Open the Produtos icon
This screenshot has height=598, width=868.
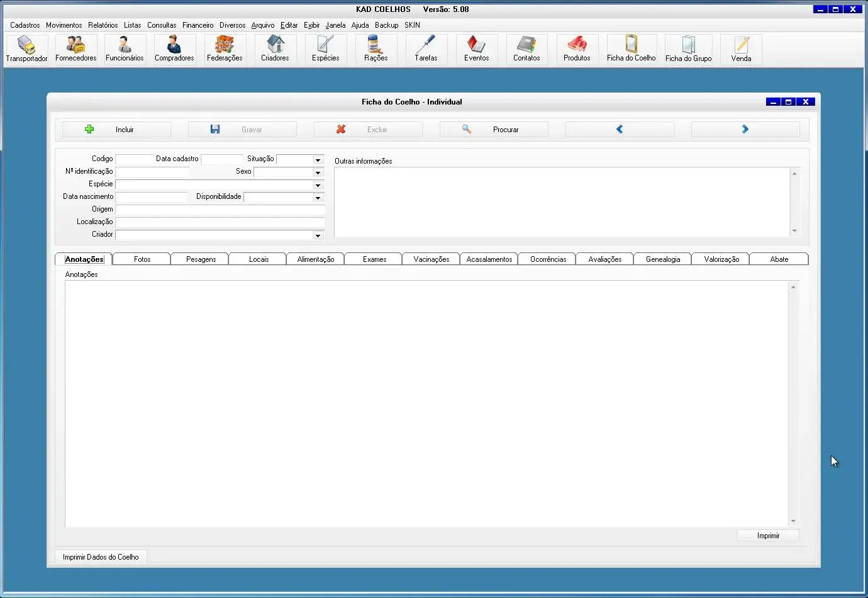click(577, 49)
